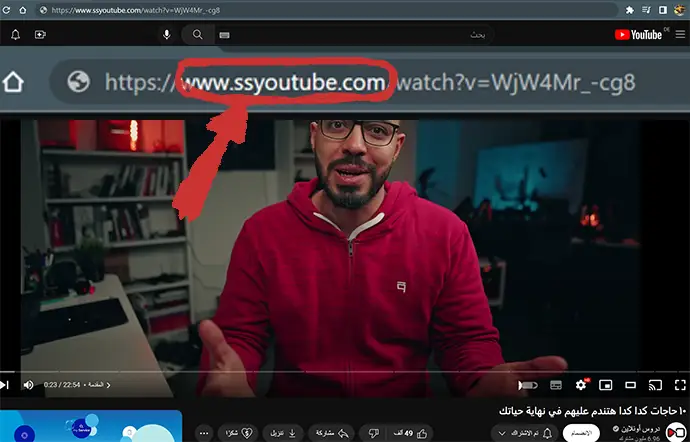Image resolution: width=690 pixels, height=442 pixels.
Task: Dislike the video
Action: (x=373, y=433)
